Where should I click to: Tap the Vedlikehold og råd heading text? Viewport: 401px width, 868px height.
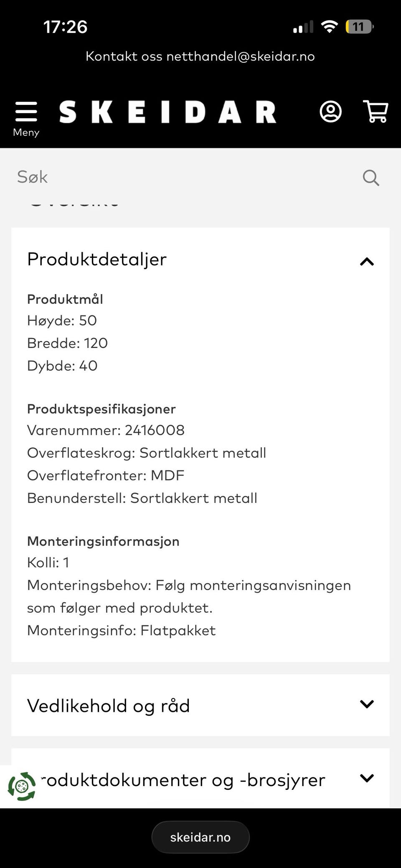pyautogui.click(x=109, y=706)
